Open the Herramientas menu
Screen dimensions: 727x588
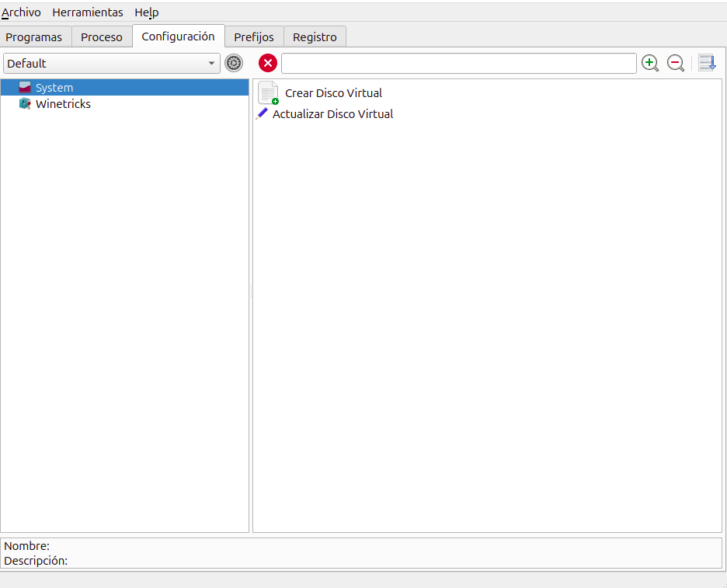tap(88, 12)
